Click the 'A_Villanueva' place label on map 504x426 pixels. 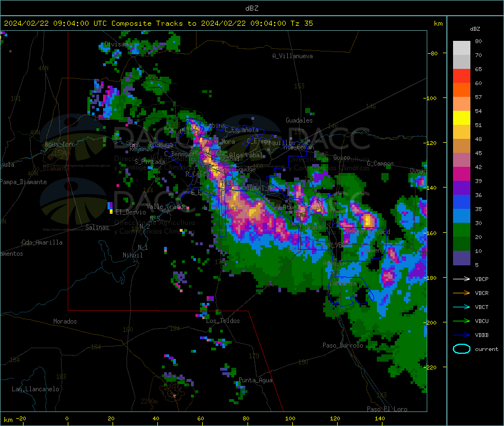(292, 56)
